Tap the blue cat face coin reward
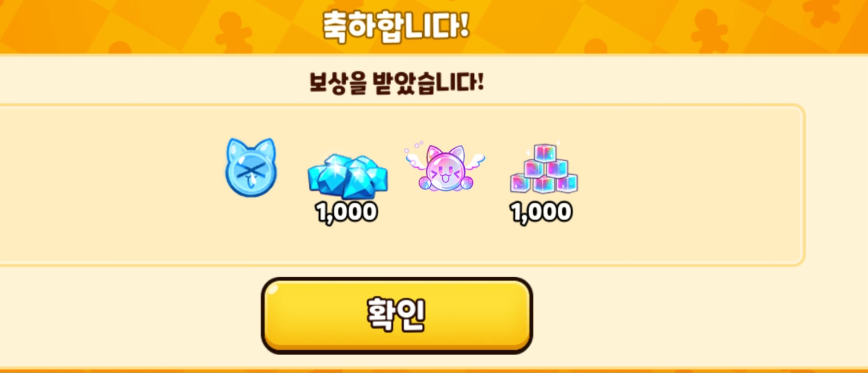The width and height of the screenshot is (868, 373). coord(251,167)
